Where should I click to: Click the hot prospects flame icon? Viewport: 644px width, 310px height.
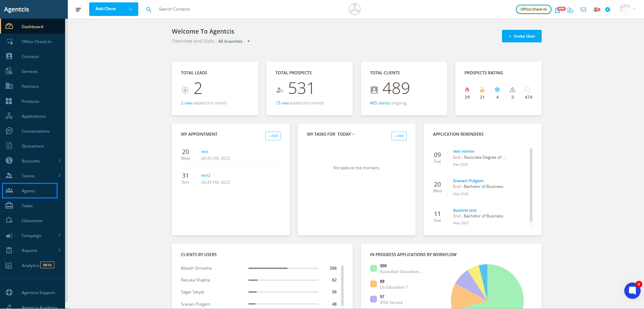pos(467,90)
